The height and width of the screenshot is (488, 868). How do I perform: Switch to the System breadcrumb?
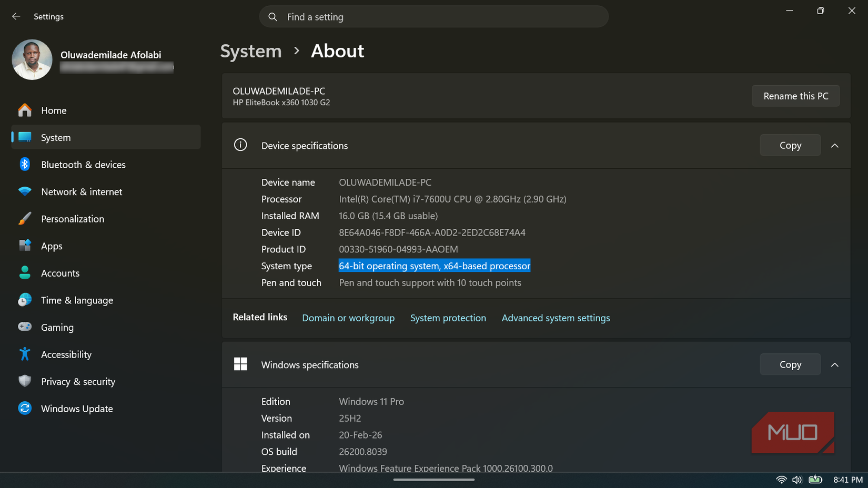[251, 51]
